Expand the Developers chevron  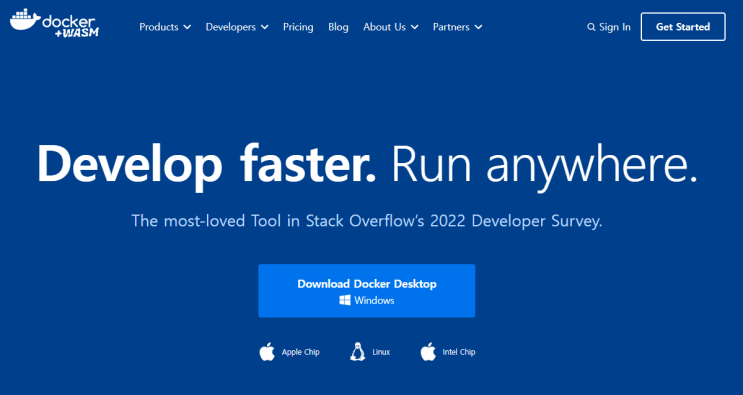(264, 27)
